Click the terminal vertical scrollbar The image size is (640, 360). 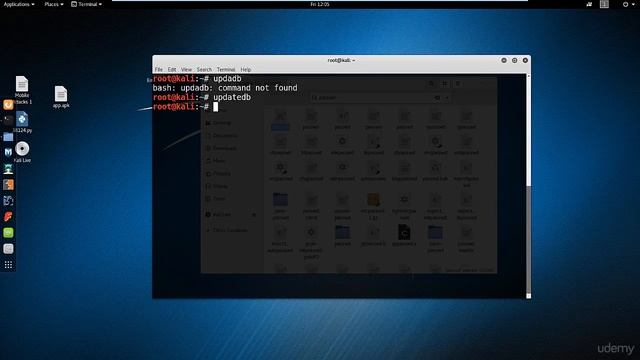(x=529, y=186)
